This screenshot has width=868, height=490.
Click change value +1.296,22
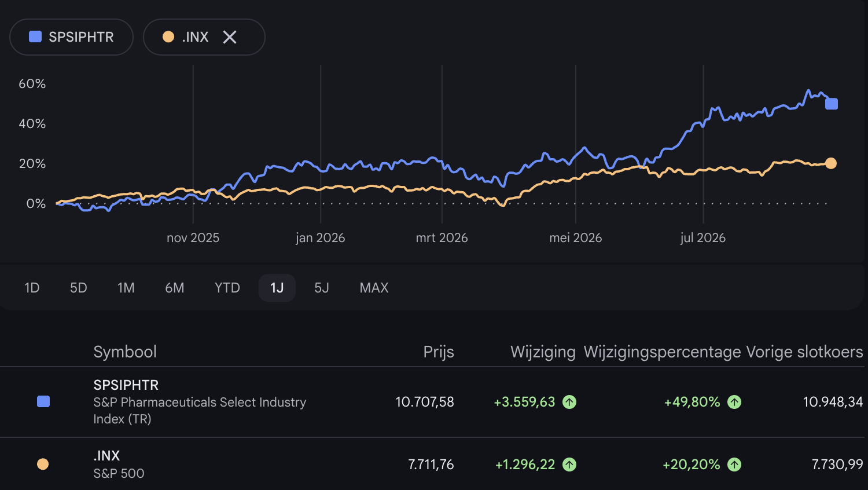click(x=525, y=464)
